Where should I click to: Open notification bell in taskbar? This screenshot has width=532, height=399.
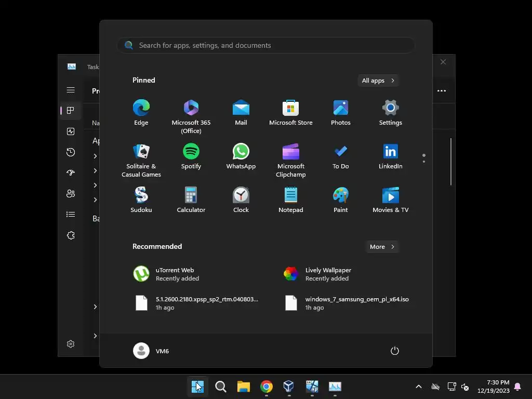[x=518, y=387]
